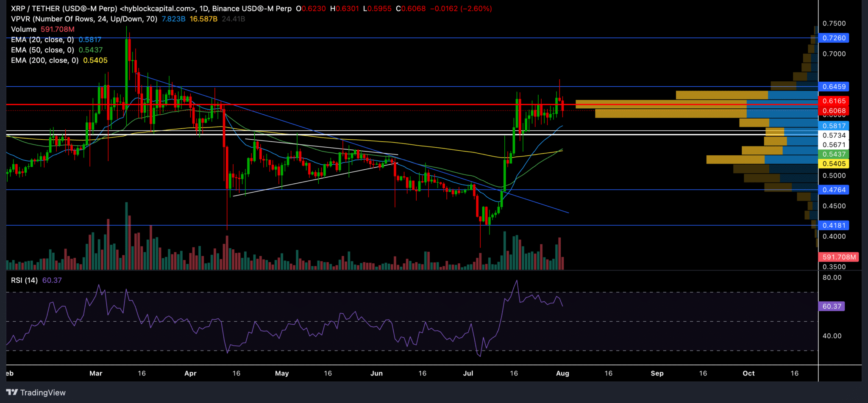Viewport: 868px width, 403px height.
Task: Click the Aug date on time axis
Action: coord(562,373)
